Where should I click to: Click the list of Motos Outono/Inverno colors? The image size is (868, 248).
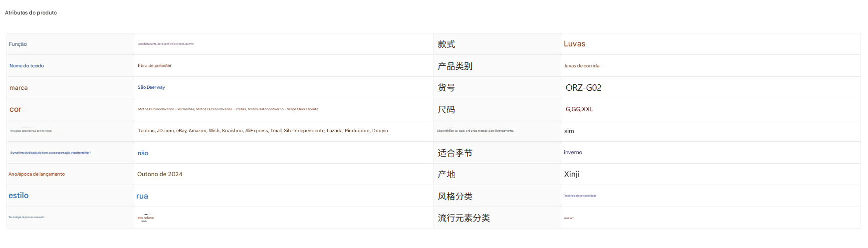coord(228,109)
